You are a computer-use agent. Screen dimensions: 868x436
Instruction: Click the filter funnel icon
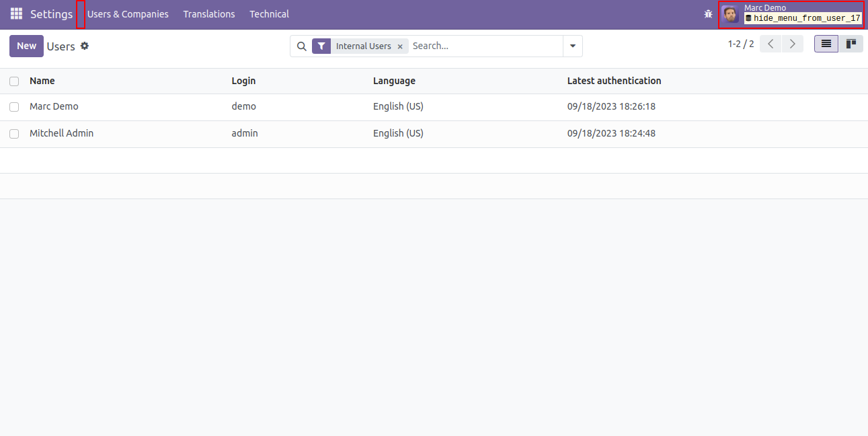tap(321, 46)
